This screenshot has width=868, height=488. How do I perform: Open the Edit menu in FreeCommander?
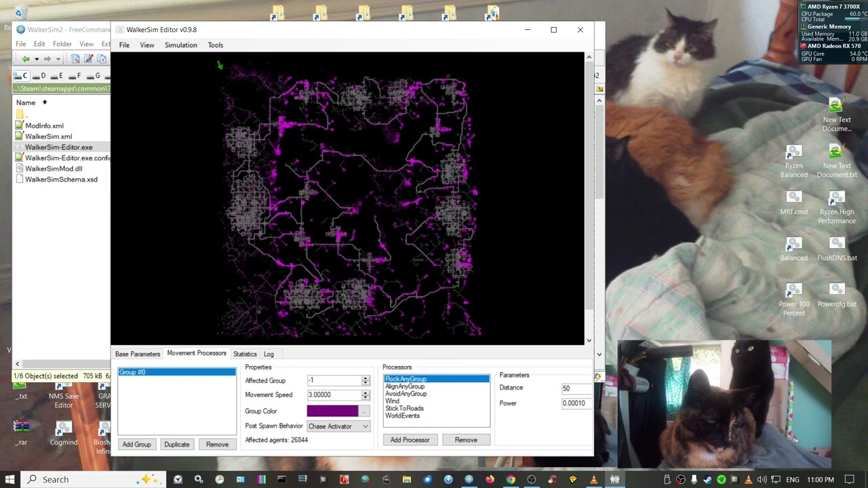[39, 44]
